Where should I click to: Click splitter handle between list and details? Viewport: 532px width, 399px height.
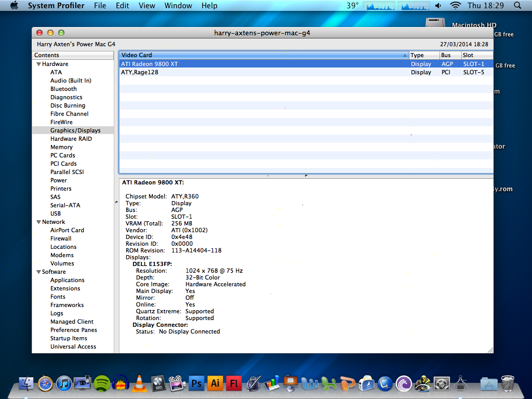(x=306, y=176)
